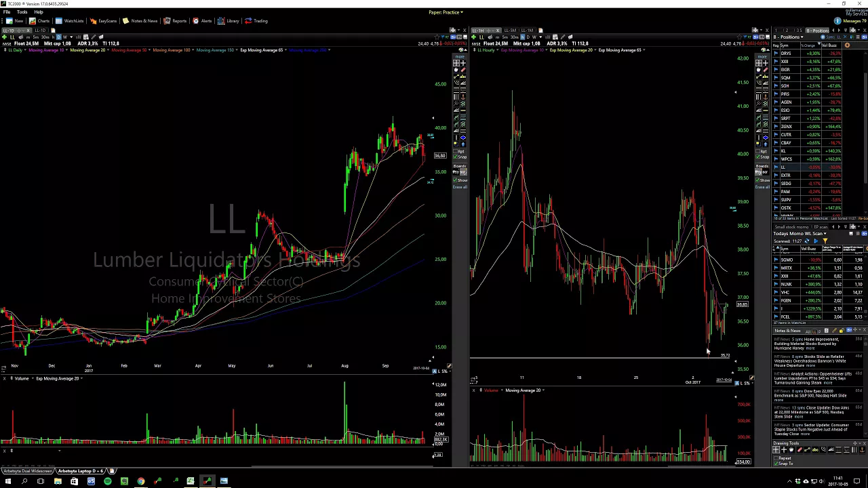Open Reports from the toolbar
Image resolution: width=868 pixels, height=488 pixels.
coord(175,21)
